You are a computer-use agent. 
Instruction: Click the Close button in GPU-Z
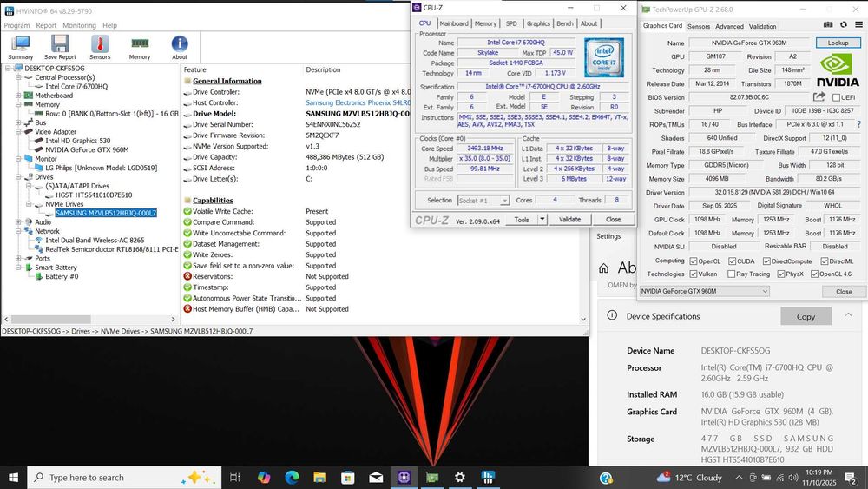(844, 291)
